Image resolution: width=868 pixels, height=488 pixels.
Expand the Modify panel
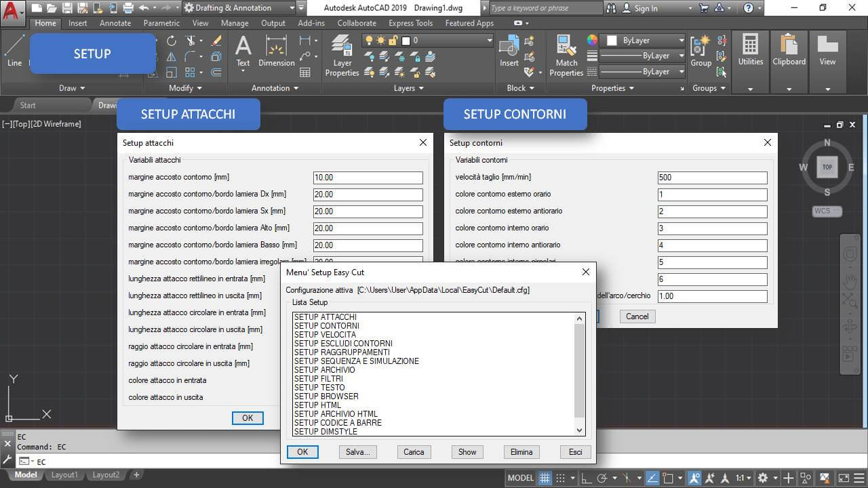click(185, 88)
